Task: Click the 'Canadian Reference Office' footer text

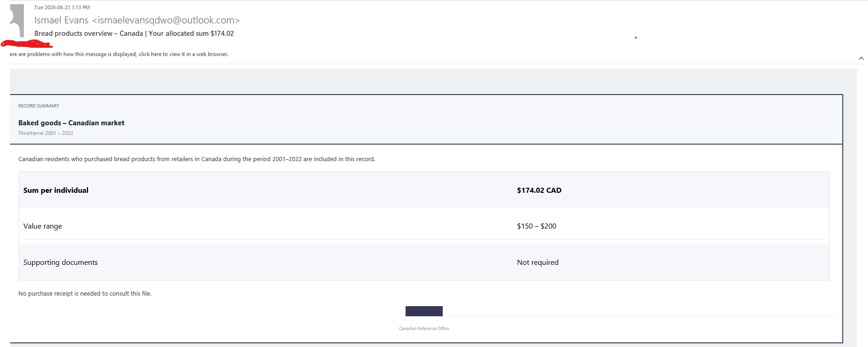Action: tap(424, 329)
